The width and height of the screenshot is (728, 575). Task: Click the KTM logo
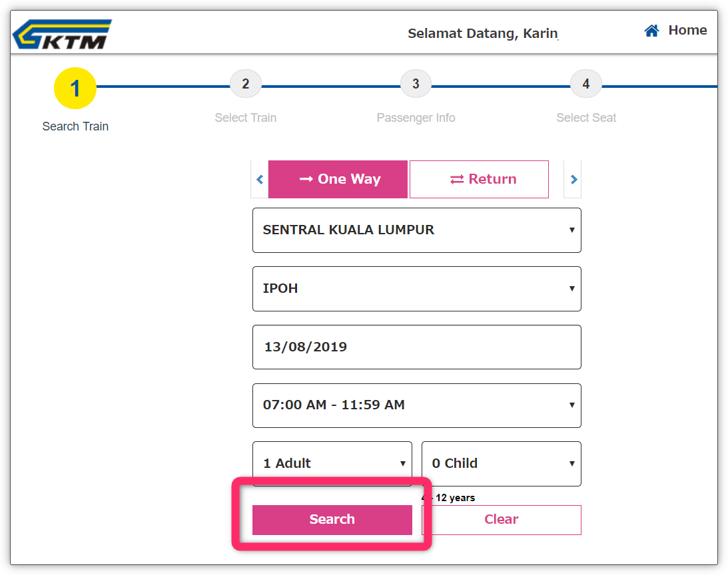click(x=62, y=35)
